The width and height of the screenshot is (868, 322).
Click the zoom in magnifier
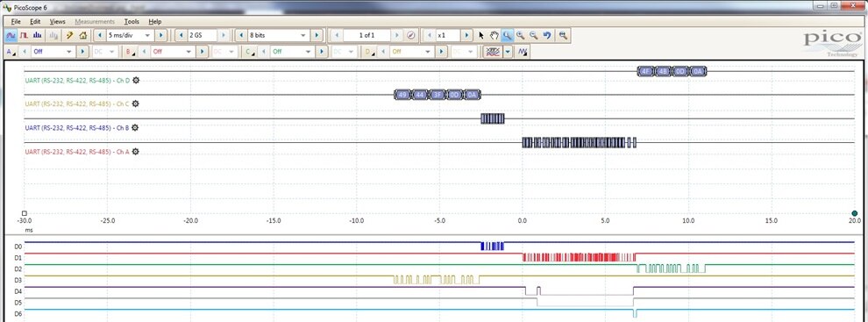(x=520, y=35)
